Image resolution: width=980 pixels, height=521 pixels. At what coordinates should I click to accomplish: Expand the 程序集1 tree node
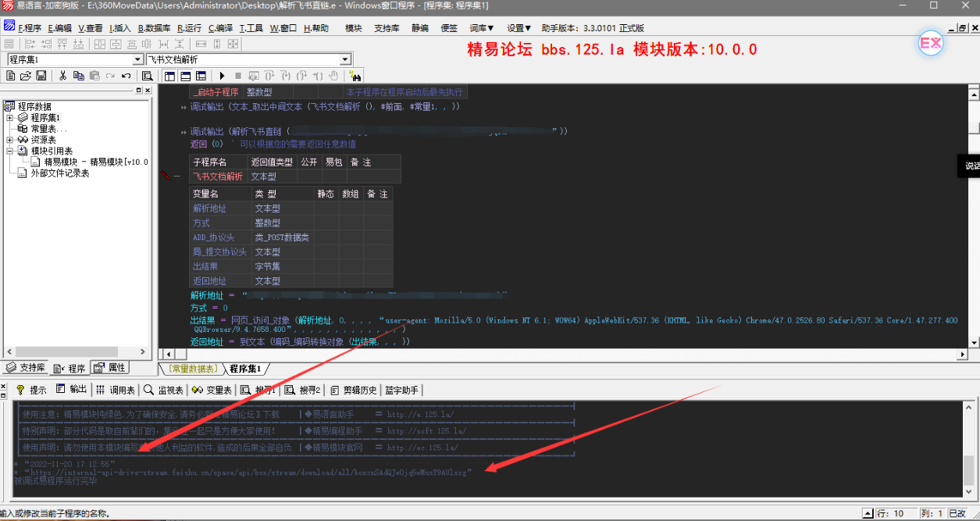pos(10,118)
